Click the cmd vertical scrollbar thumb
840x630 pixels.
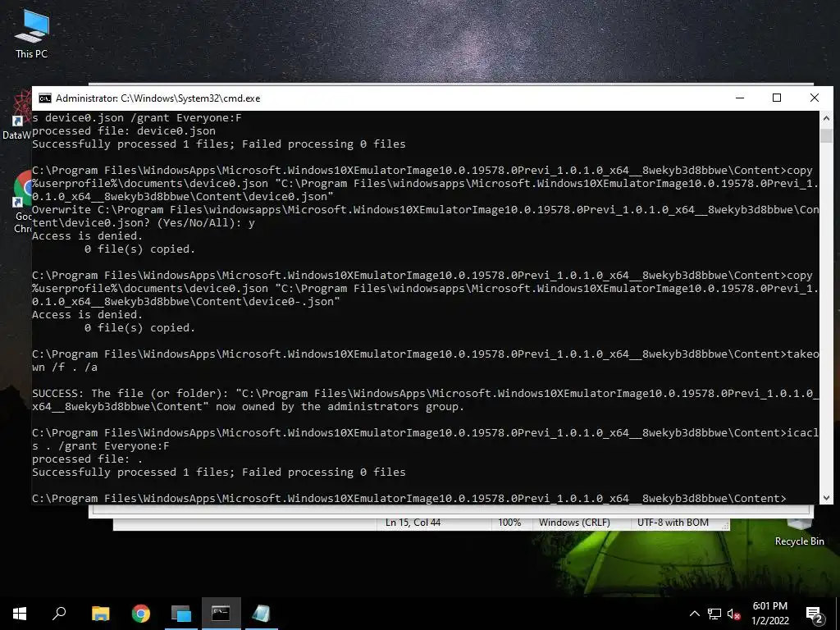(826, 135)
